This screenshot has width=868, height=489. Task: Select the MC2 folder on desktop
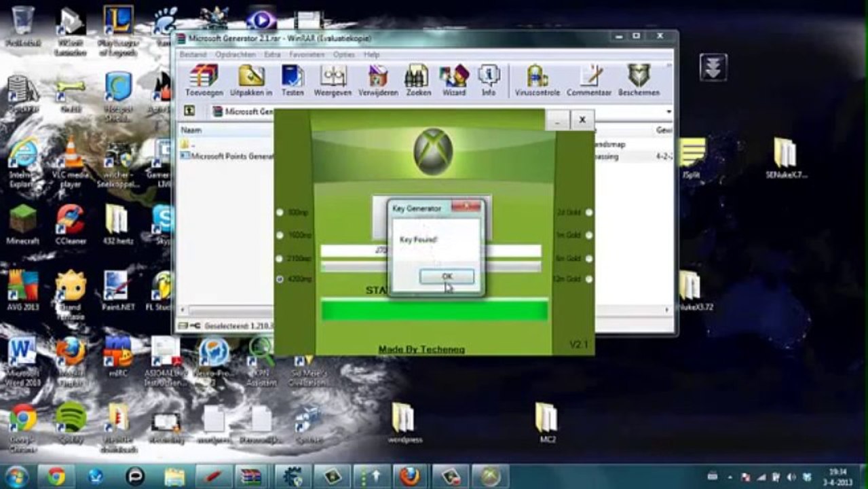pos(546,422)
